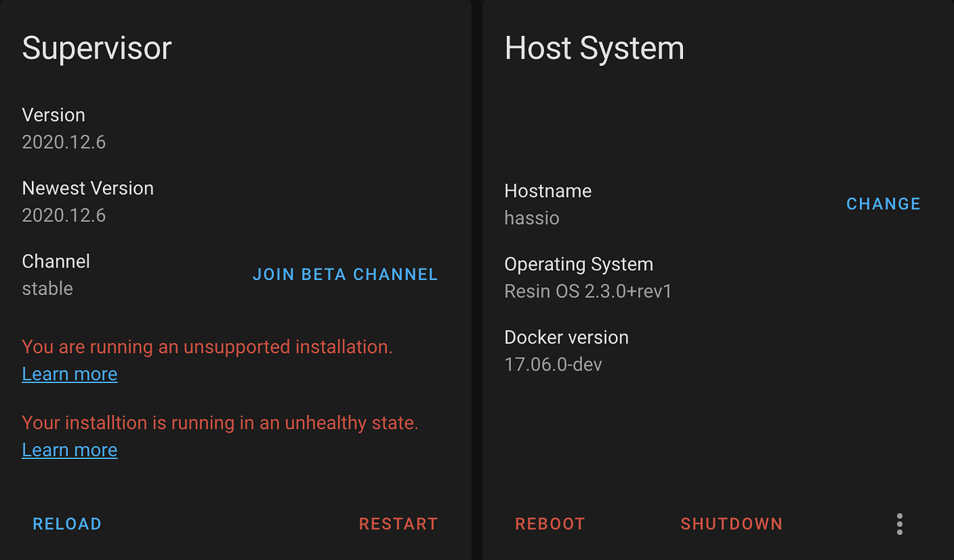Viewport: 954px width, 560px height.
Task: Restart the Supervisor
Action: 398,524
